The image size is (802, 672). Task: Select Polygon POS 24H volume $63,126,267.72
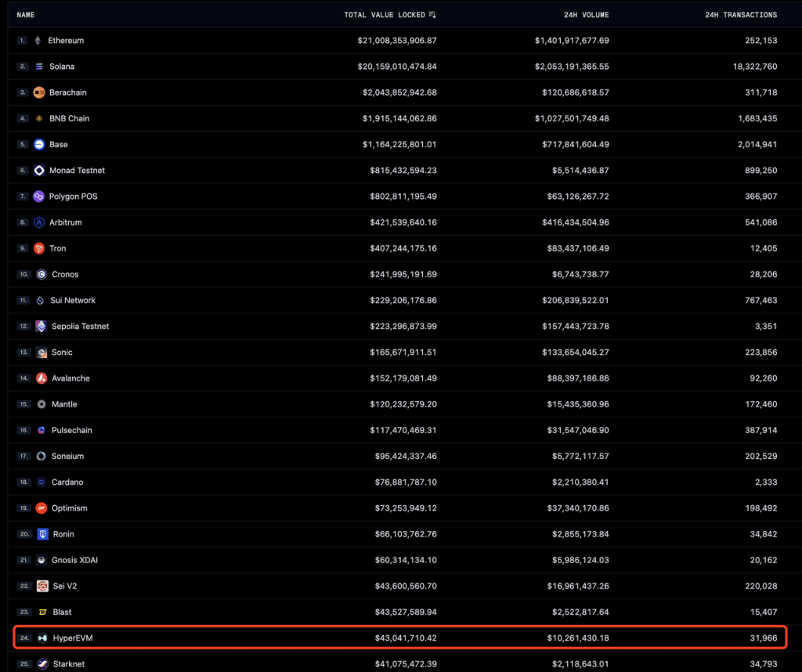pyautogui.click(x=578, y=197)
